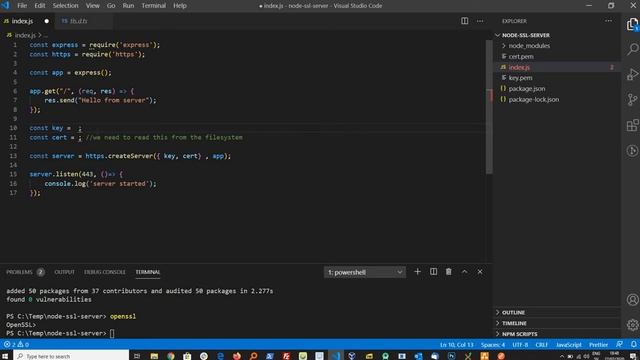Viewport: 640px width, 360px height.
Task: Split the terminal pane
Action: click(x=433, y=272)
